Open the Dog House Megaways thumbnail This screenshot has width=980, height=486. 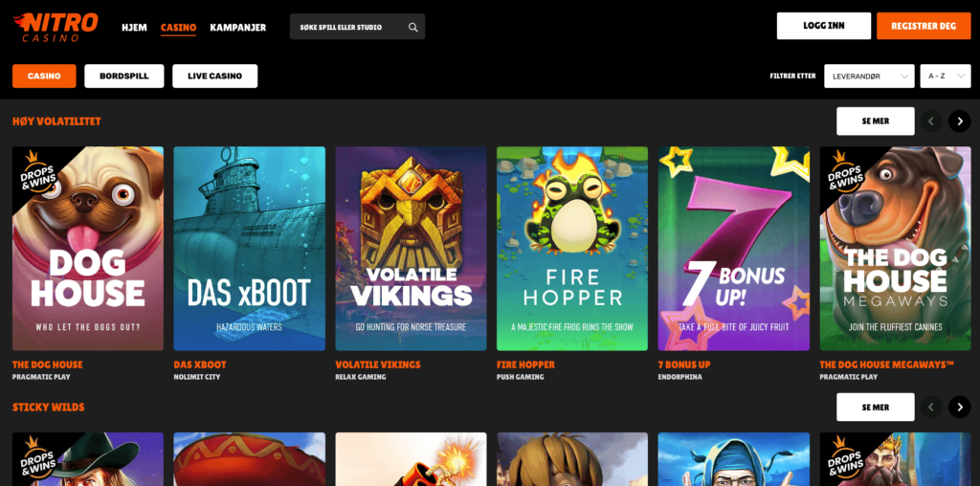895,249
